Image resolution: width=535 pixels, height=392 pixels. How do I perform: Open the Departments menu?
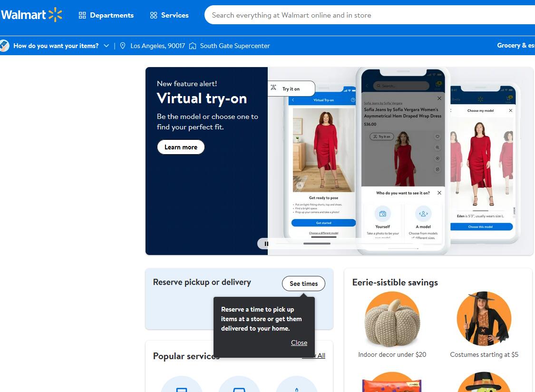pyautogui.click(x=106, y=15)
